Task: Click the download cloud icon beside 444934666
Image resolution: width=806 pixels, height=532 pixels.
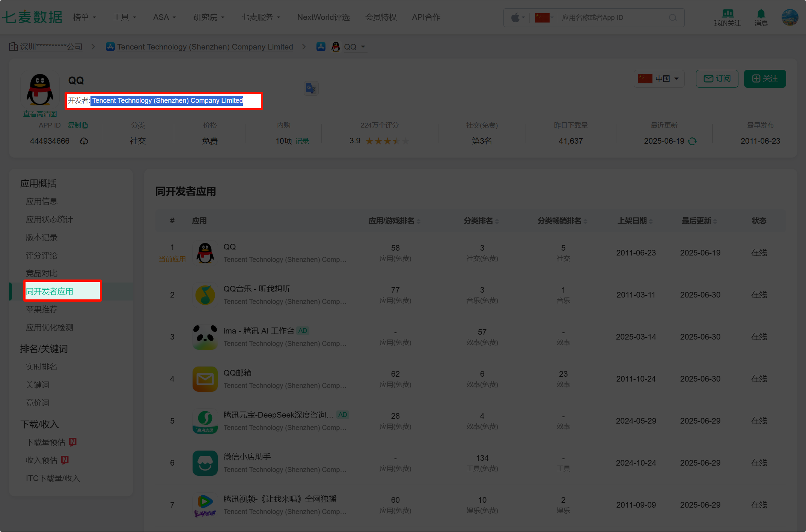Action: coord(84,141)
